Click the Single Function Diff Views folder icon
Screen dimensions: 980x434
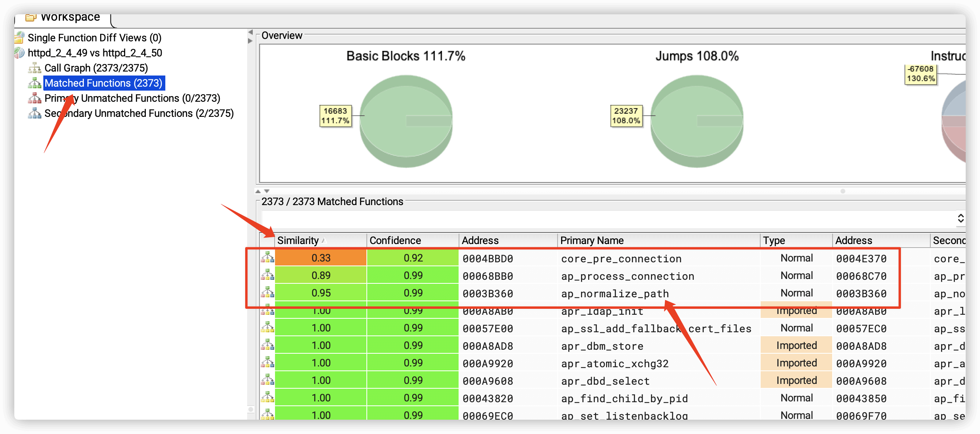[x=19, y=38]
